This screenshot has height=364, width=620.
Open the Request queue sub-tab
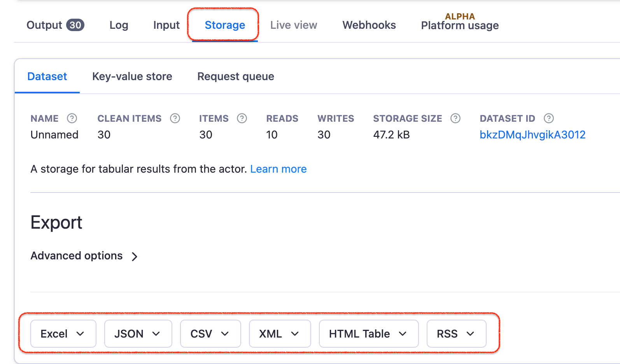point(236,76)
